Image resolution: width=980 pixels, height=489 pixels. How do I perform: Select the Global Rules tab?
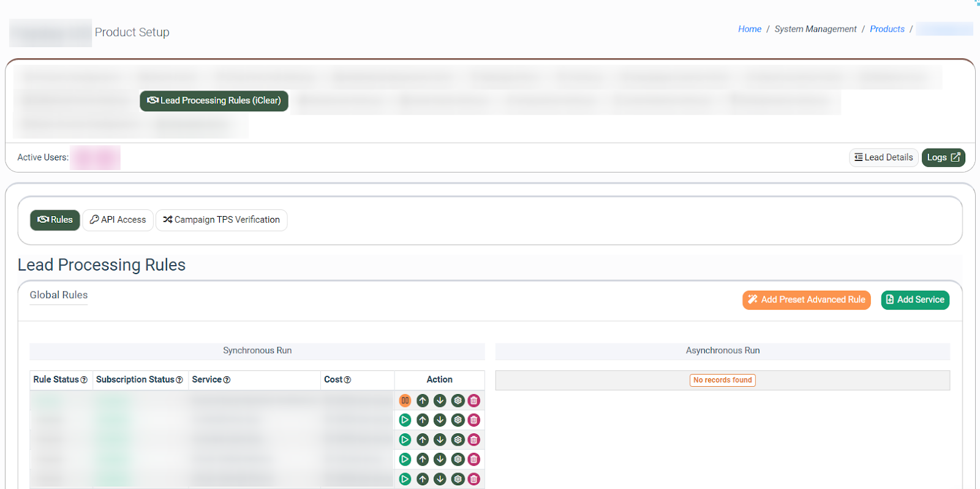(59, 295)
